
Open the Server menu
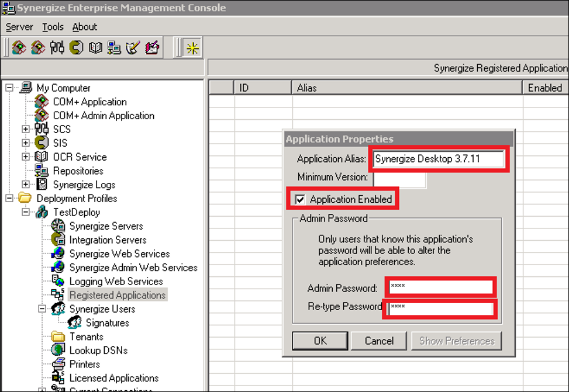point(19,27)
